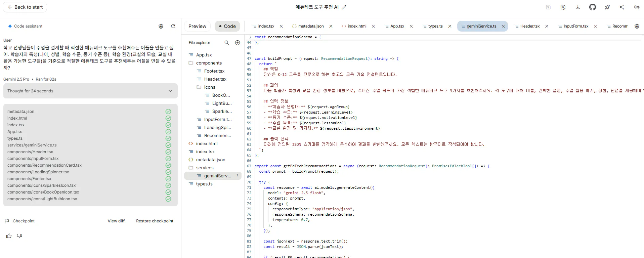
Task: Open metadata.json in the File explorer
Action: (x=211, y=160)
